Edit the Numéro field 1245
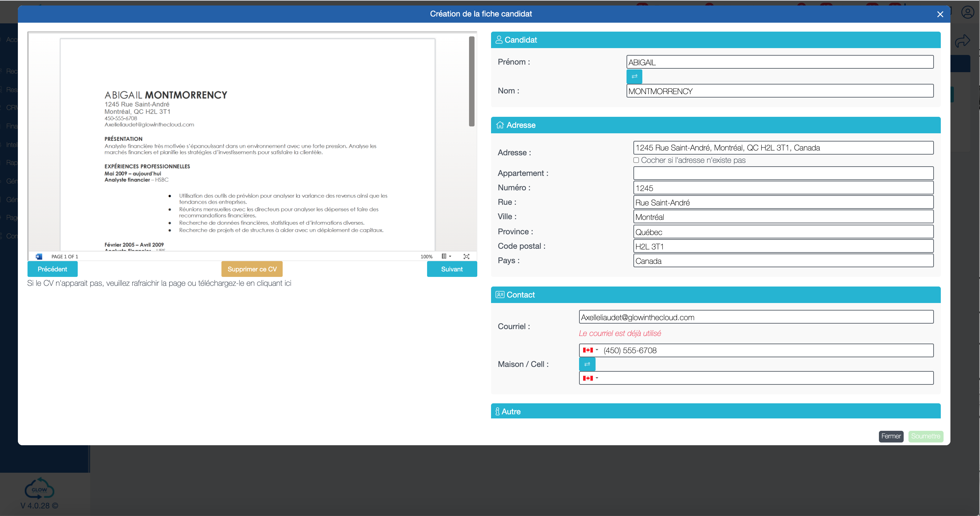Viewport: 980px width, 516px height. pos(783,188)
